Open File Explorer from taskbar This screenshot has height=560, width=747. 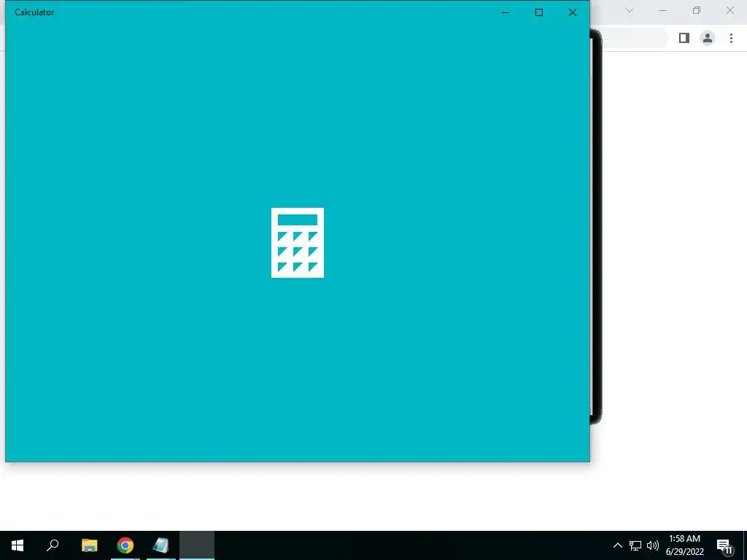point(90,545)
